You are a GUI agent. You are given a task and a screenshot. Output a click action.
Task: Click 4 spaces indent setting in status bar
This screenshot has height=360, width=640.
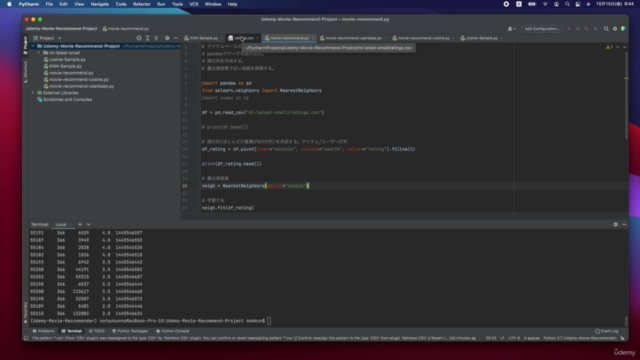[x=531, y=338]
